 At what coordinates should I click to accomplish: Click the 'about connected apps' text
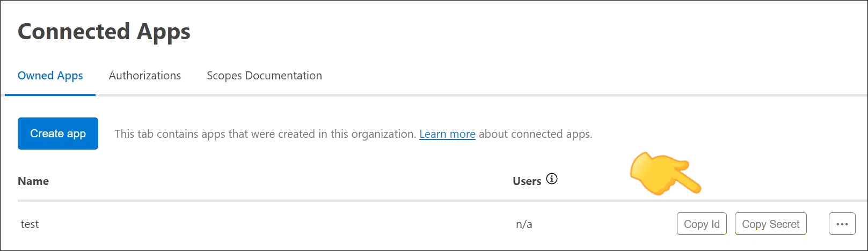(x=535, y=134)
